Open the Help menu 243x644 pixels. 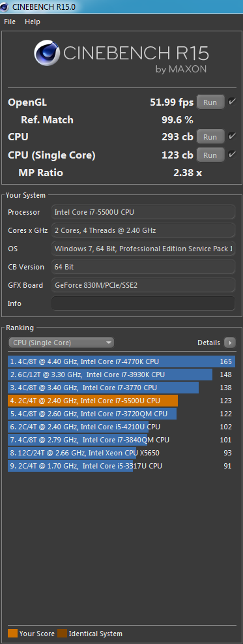[x=33, y=22]
